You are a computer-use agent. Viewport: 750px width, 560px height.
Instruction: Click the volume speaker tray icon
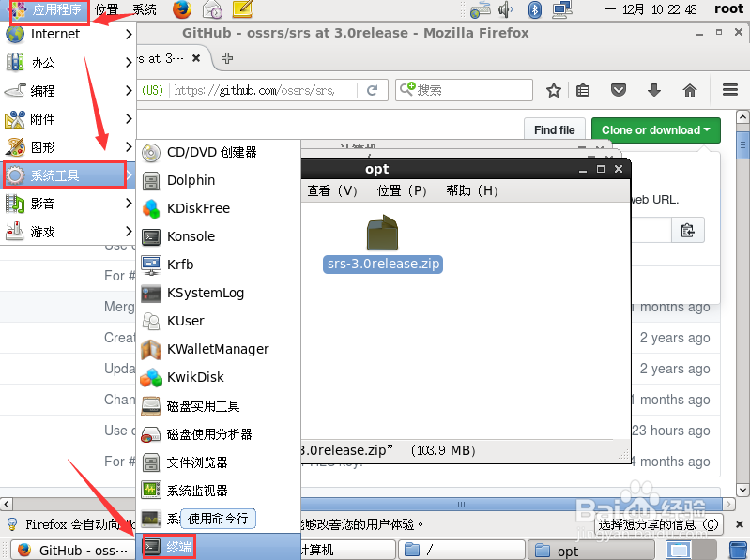coord(506,9)
